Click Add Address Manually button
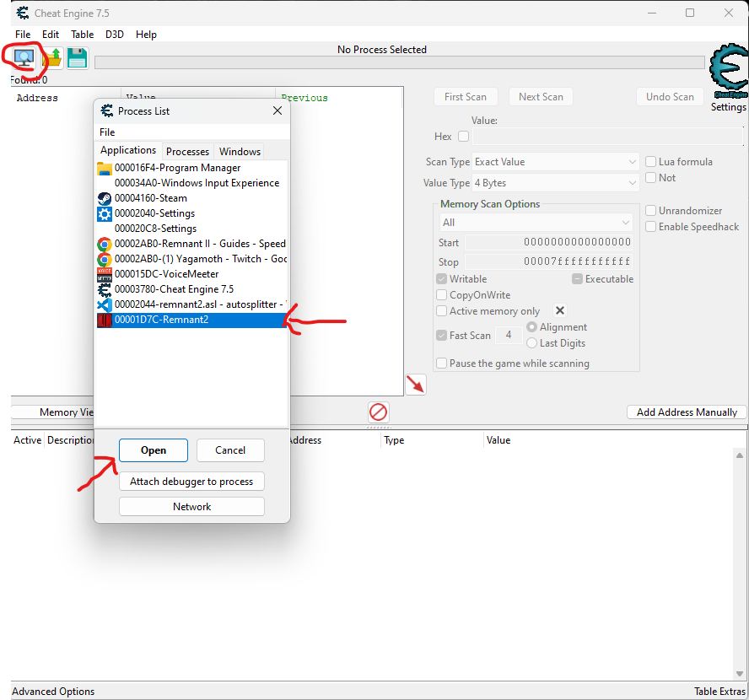 pos(687,412)
